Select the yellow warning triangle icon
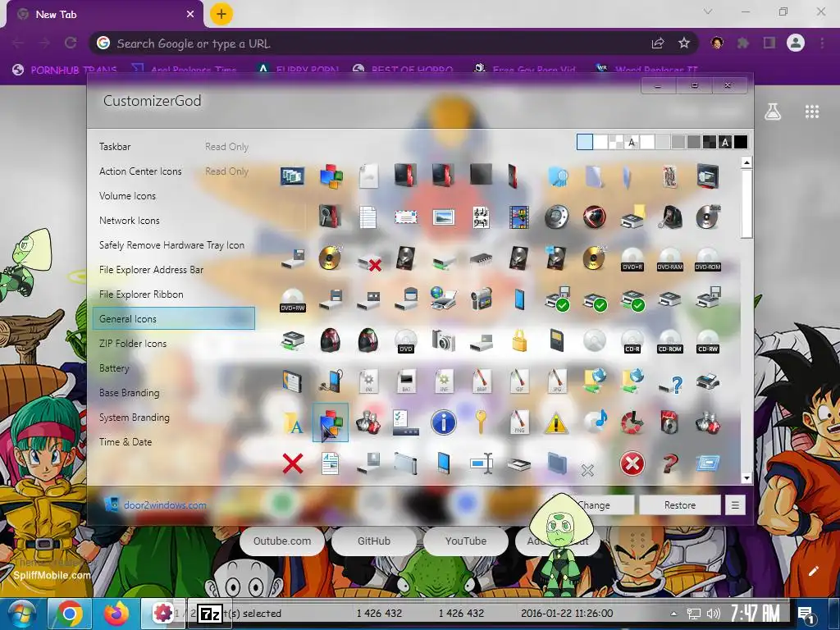Image resolution: width=840 pixels, height=630 pixels. [556, 422]
